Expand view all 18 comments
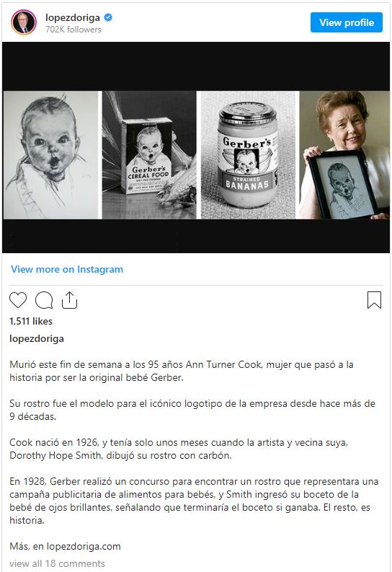Viewport: 392px width, 572px height. 57,563
